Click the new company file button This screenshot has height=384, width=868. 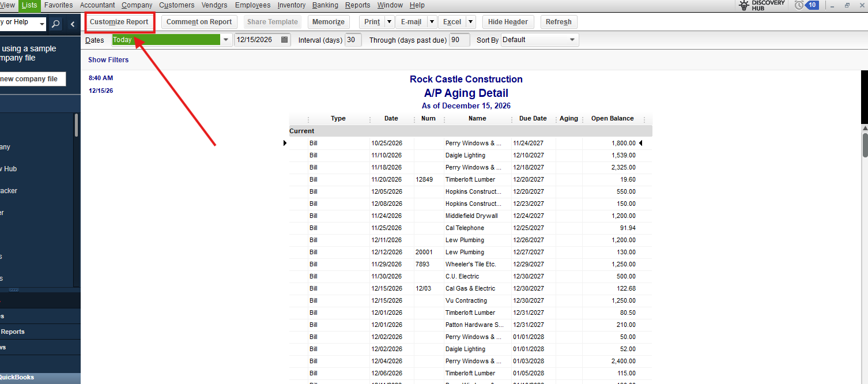(x=32, y=79)
